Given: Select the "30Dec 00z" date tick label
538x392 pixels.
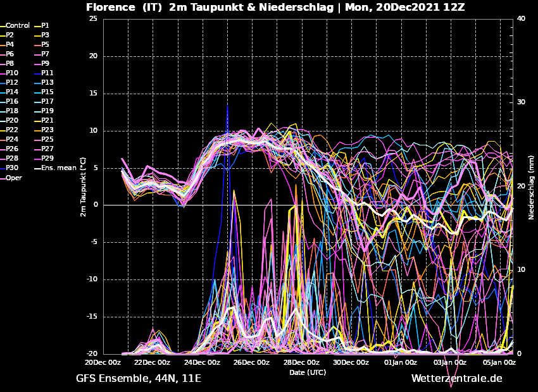Looking at the screenshot, I should [x=352, y=362].
